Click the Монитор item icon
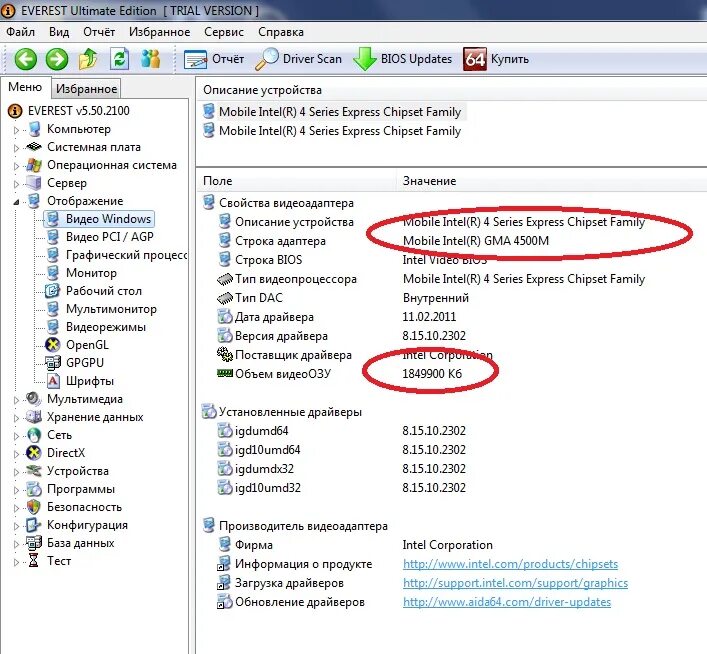Viewport: 707px width, 654px height. pyautogui.click(x=53, y=273)
